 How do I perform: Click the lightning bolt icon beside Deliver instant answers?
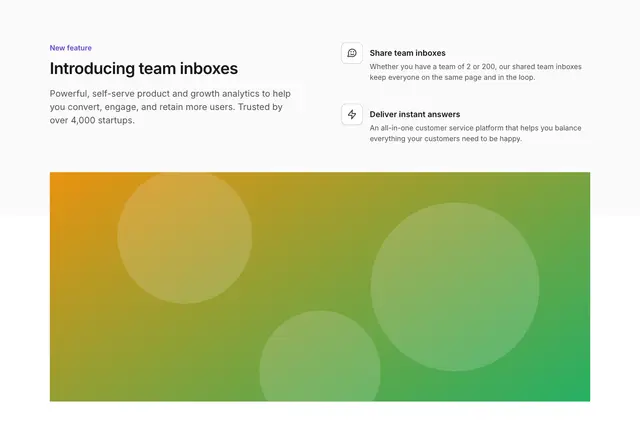point(352,114)
